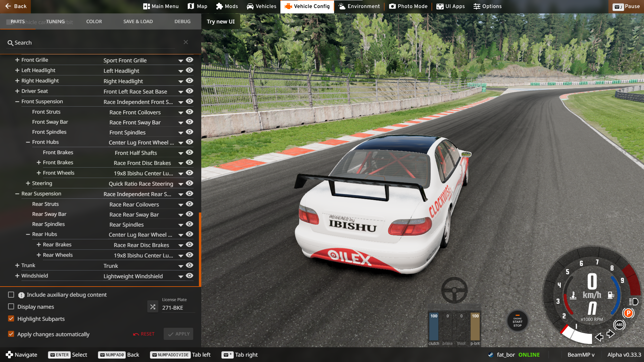Screen dimensions: 644x362
Task: Open the Debug tab
Action: click(182, 21)
